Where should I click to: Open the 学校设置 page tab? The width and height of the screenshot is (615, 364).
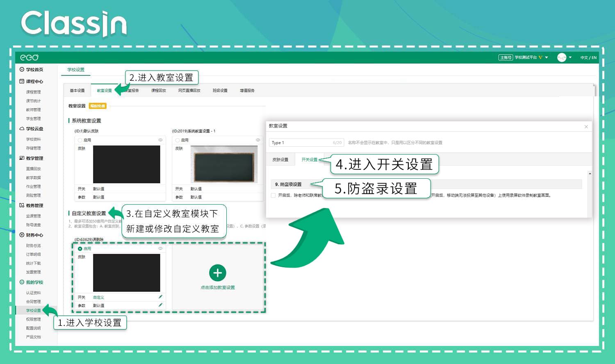tap(76, 70)
